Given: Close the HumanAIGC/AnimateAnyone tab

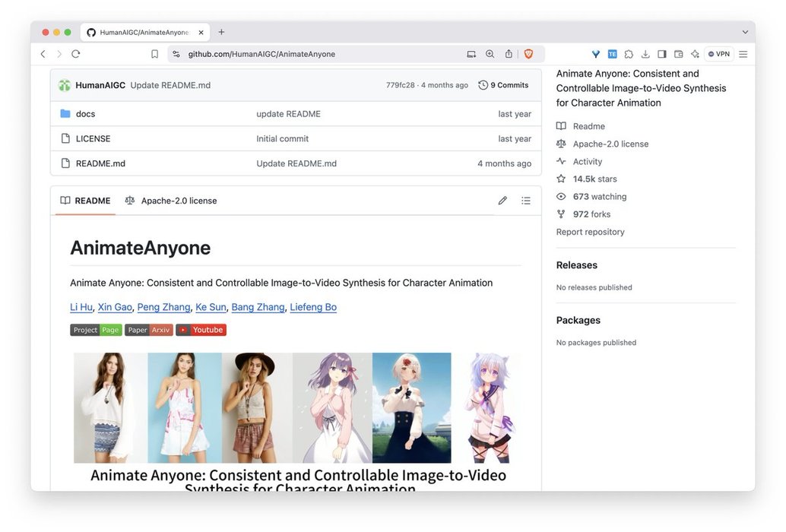Looking at the screenshot, I should pyautogui.click(x=201, y=33).
